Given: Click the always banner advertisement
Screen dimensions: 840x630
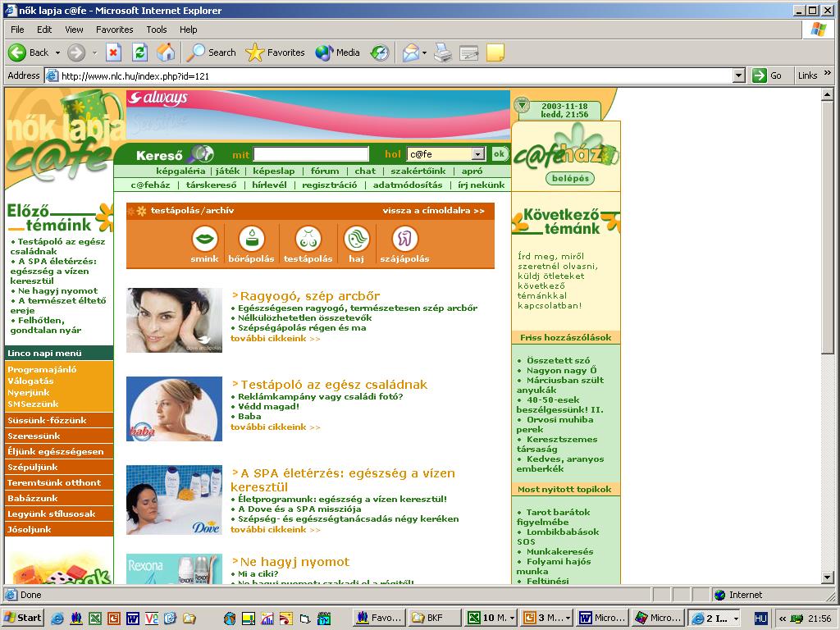Looking at the screenshot, I should pyautogui.click(x=318, y=115).
